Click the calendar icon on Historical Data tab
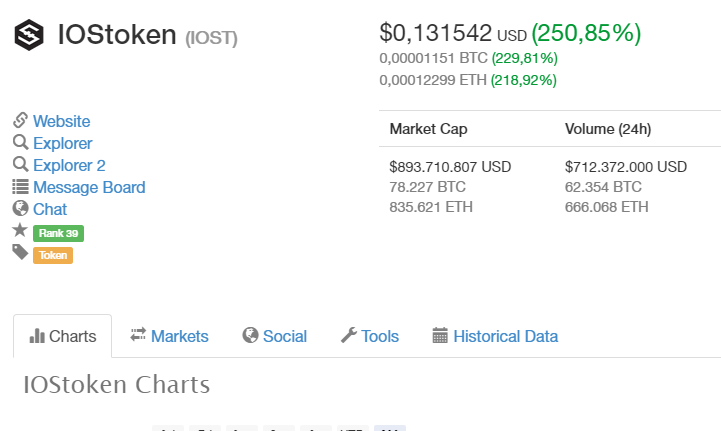This screenshot has width=721, height=431. [x=440, y=336]
